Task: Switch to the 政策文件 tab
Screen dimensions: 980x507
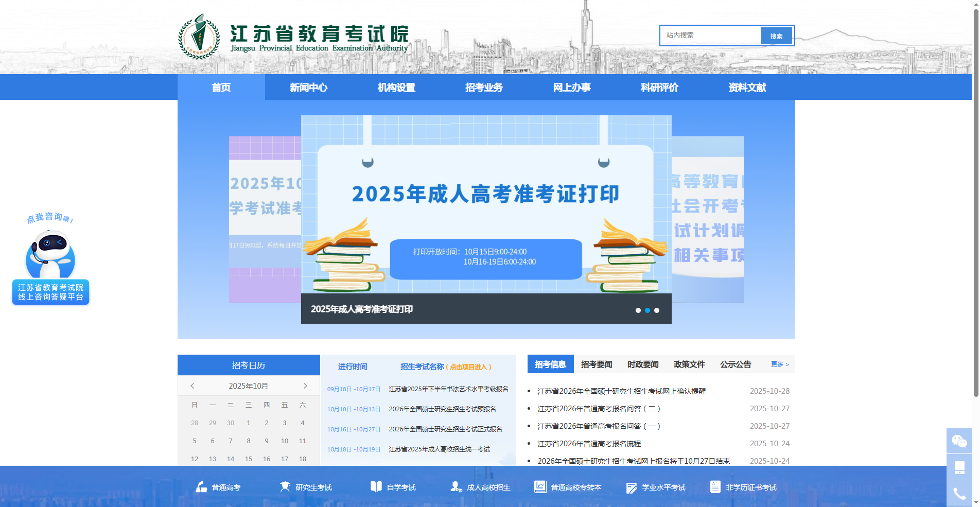Action: 689,364
